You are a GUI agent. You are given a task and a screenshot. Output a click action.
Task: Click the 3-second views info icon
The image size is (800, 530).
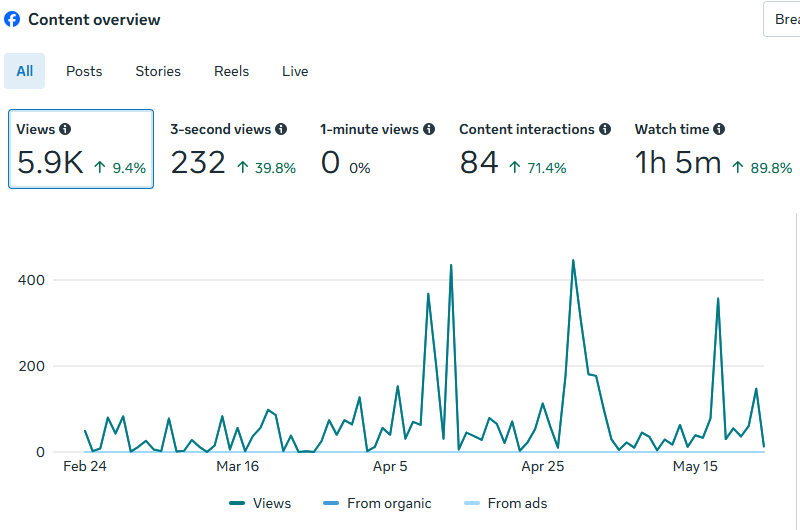[x=281, y=129]
